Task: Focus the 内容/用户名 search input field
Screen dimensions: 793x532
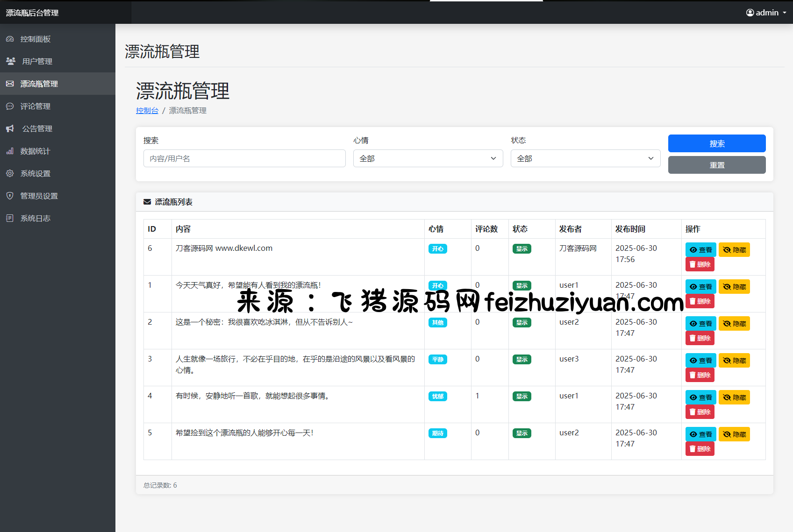Action: [244, 158]
